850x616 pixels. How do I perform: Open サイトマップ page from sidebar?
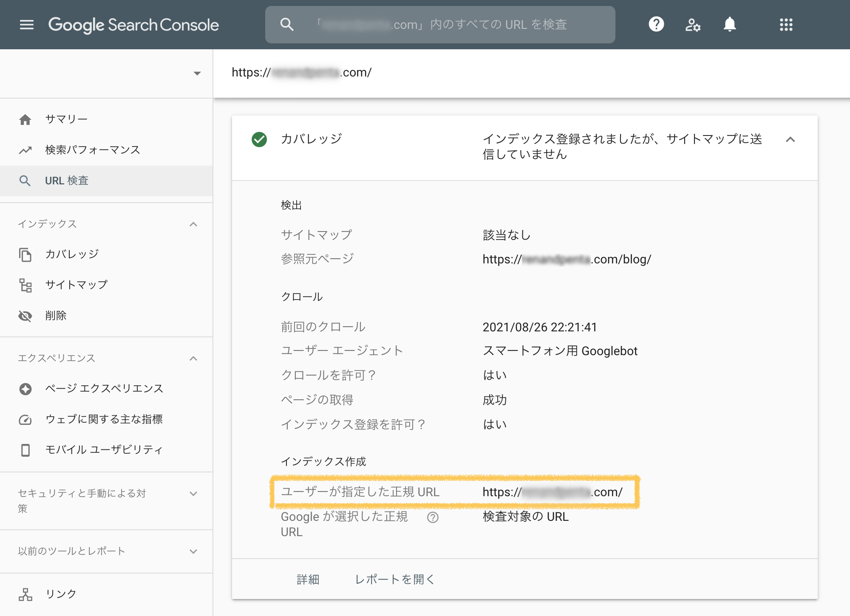106,285
